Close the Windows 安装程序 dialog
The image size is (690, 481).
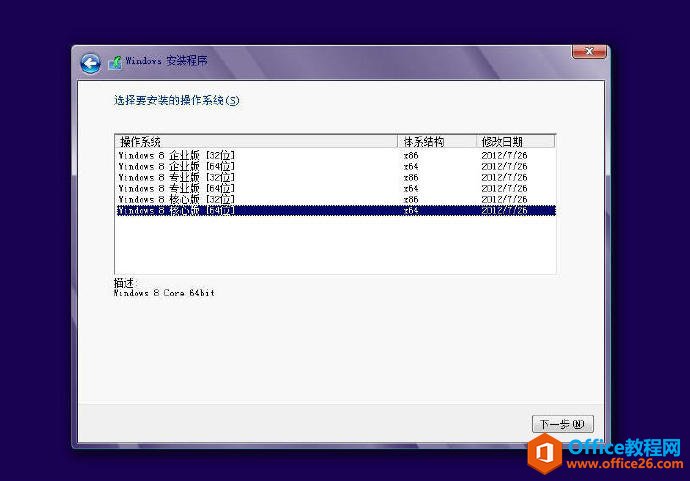coord(589,51)
